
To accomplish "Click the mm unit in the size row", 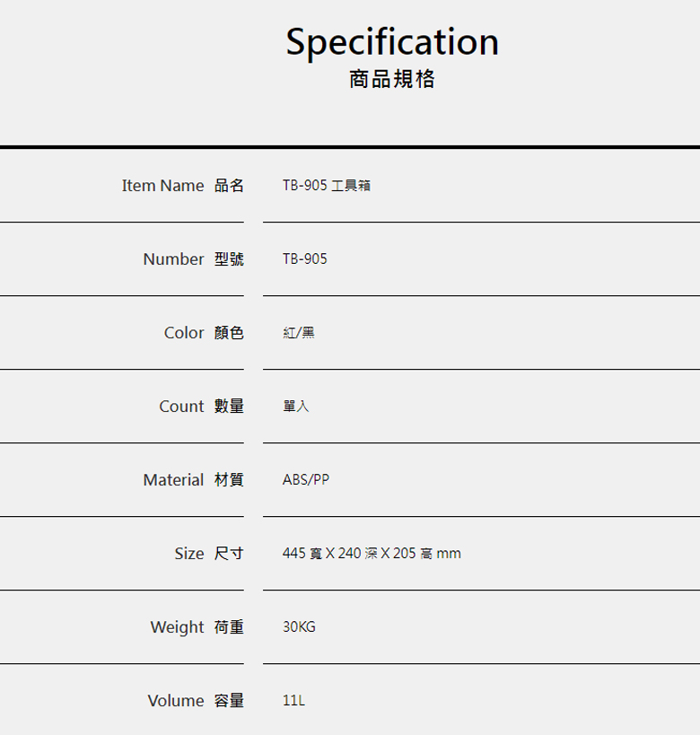I will tap(449, 554).
